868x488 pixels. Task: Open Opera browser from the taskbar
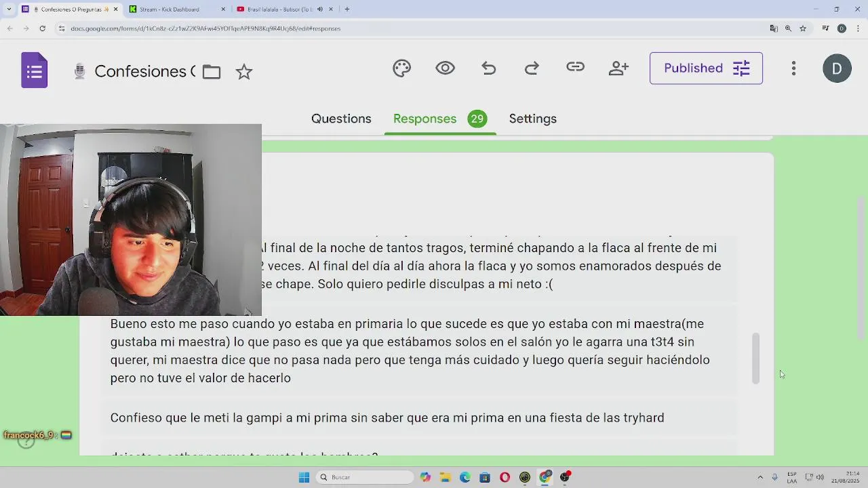[505, 477]
